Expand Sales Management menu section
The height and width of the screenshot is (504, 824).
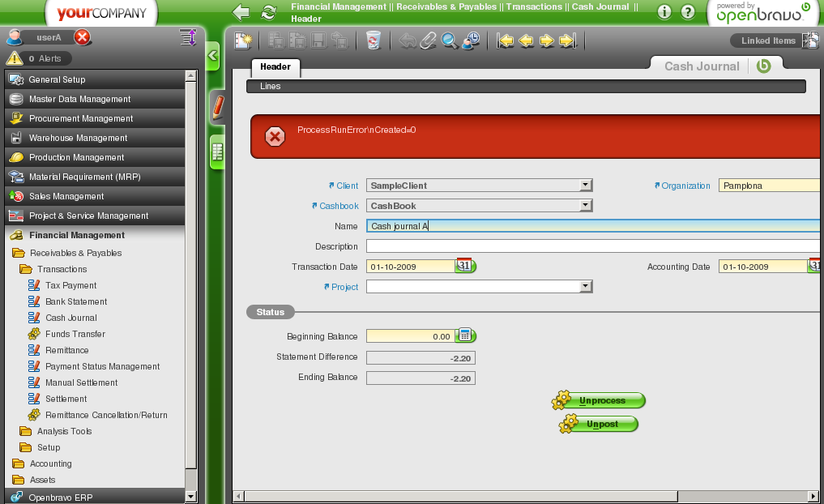(x=66, y=196)
